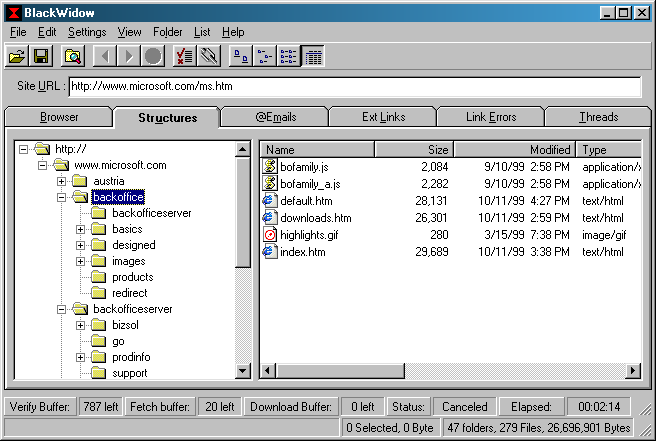Click in the Site URL field
656x441 pixels.
coord(355,86)
